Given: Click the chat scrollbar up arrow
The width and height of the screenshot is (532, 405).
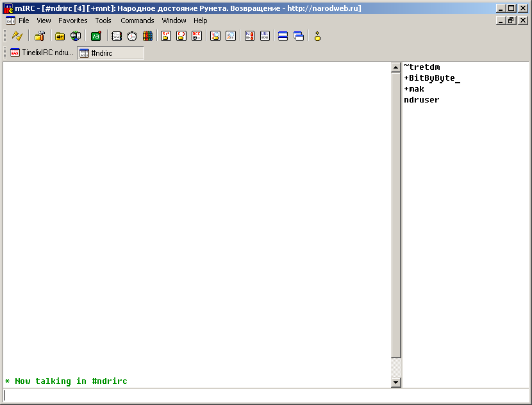Looking at the screenshot, I should tap(396, 67).
